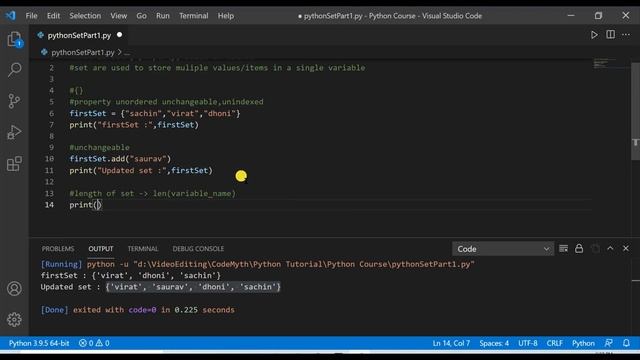Open the Edit menu

(53, 16)
